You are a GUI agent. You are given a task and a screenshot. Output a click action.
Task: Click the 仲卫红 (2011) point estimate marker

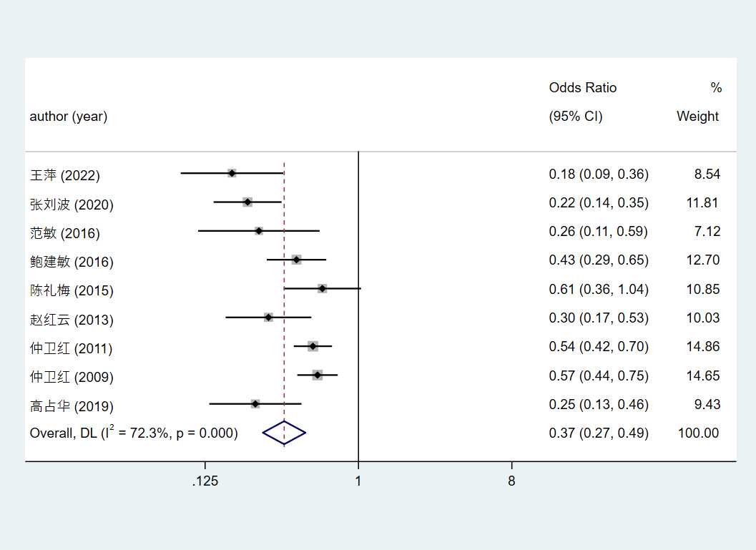313,346
